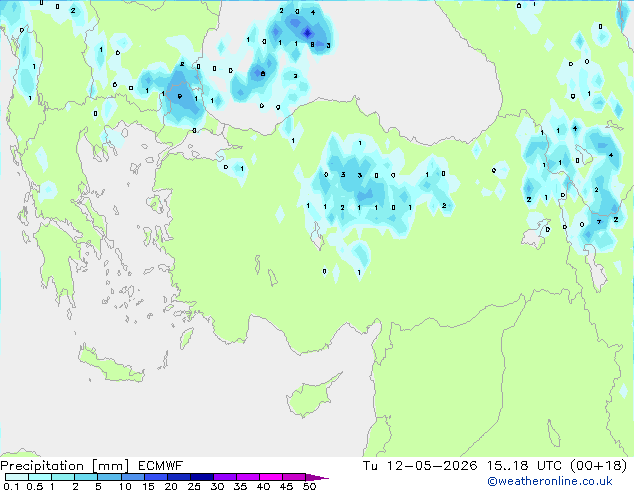Click the "(00+18)" forecast offset text
This screenshot has height=490, width=634.
point(598,466)
